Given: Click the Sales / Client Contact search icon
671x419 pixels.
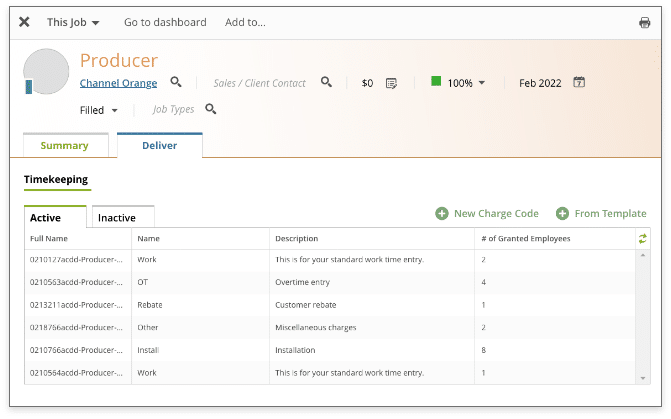Looking at the screenshot, I should (327, 82).
